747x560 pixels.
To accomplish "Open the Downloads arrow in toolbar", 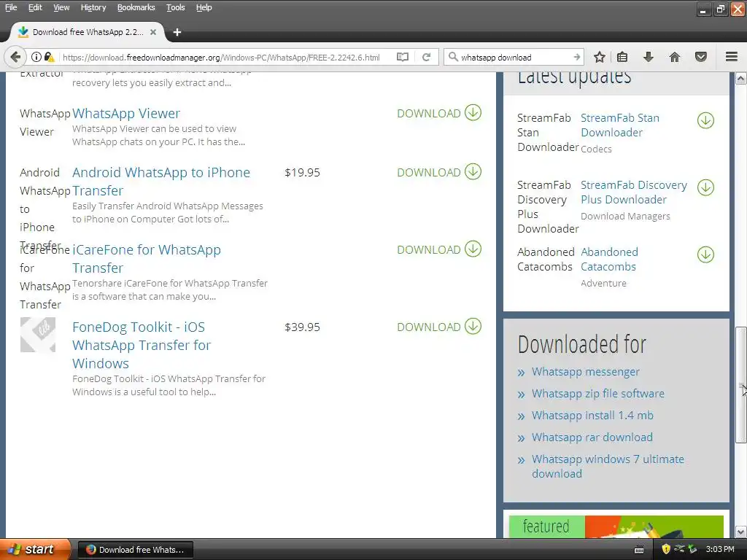I will pyautogui.click(x=648, y=57).
